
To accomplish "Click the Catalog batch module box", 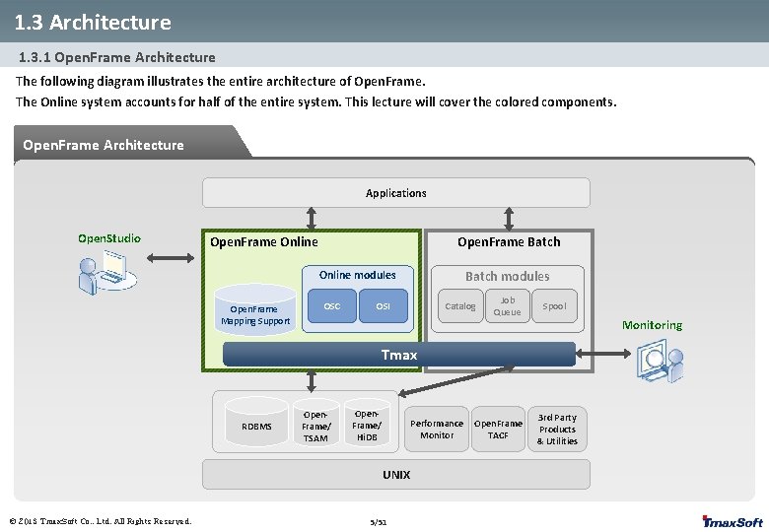I will (x=460, y=306).
